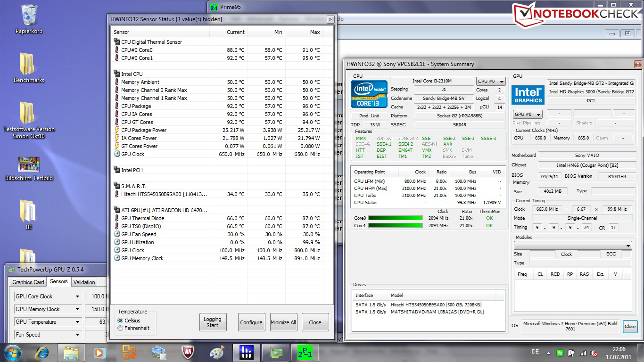Open Windows Media Player from the taskbar
644x362 pixels.
click(x=99, y=353)
